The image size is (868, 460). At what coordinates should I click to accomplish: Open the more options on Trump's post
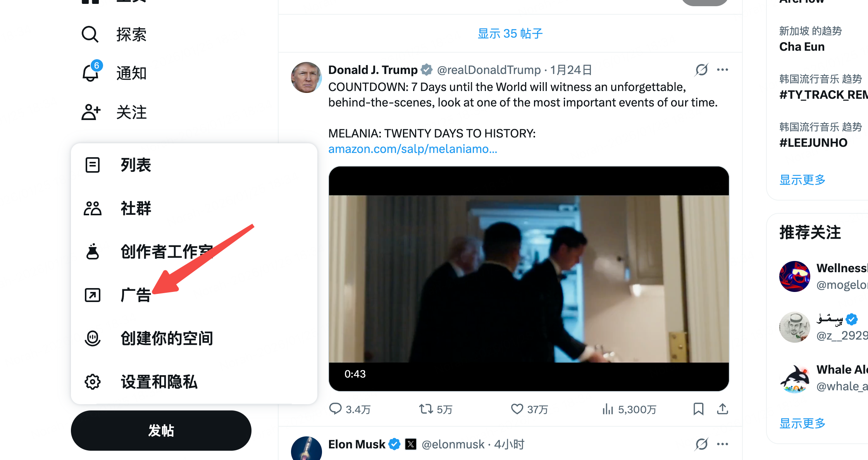coord(723,70)
